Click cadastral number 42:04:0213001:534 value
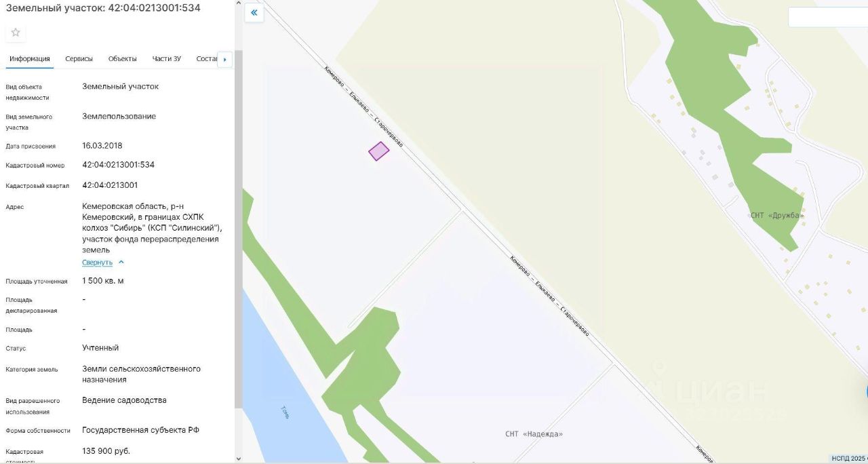This screenshot has height=464, width=868. [x=119, y=165]
